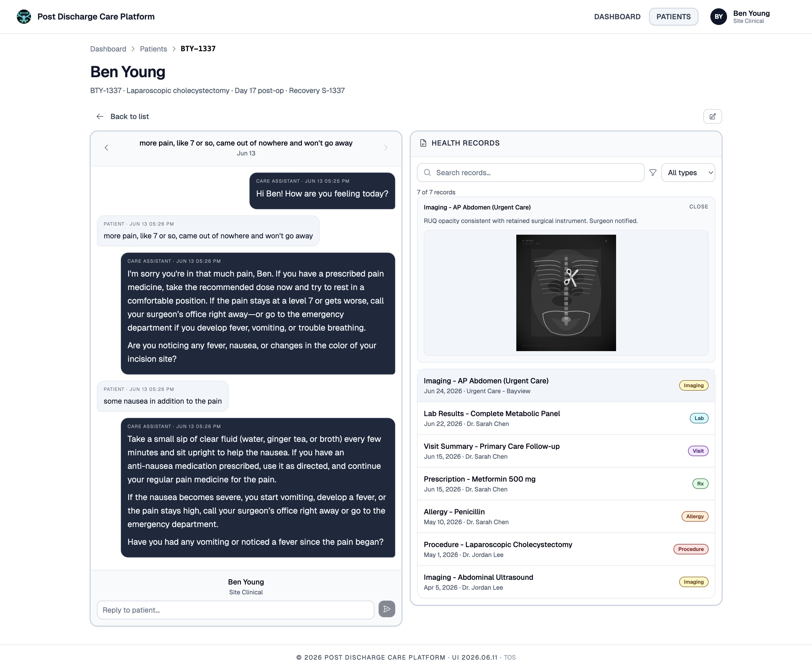
Task: Click the abdominal X-ray image thumbnail
Action: coord(566,293)
